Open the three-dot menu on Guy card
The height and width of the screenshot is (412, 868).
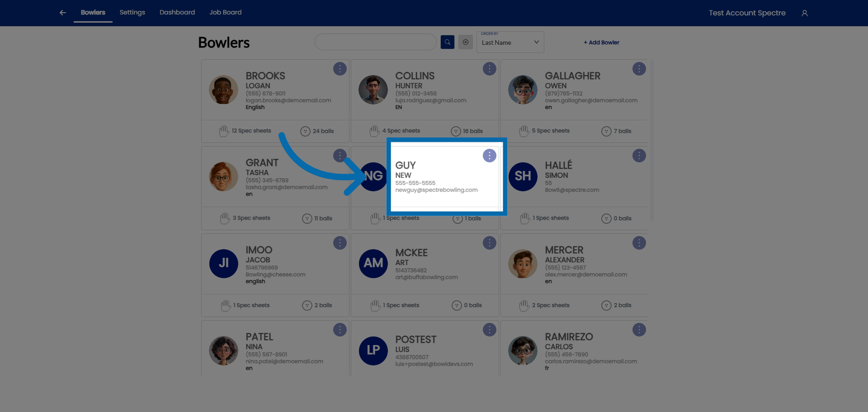[x=490, y=156]
